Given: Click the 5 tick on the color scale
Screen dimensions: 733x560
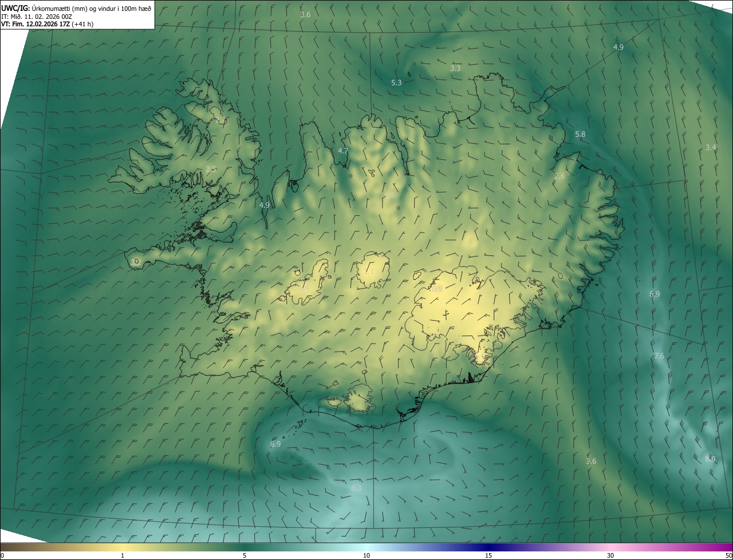Looking at the screenshot, I should click(x=245, y=555).
